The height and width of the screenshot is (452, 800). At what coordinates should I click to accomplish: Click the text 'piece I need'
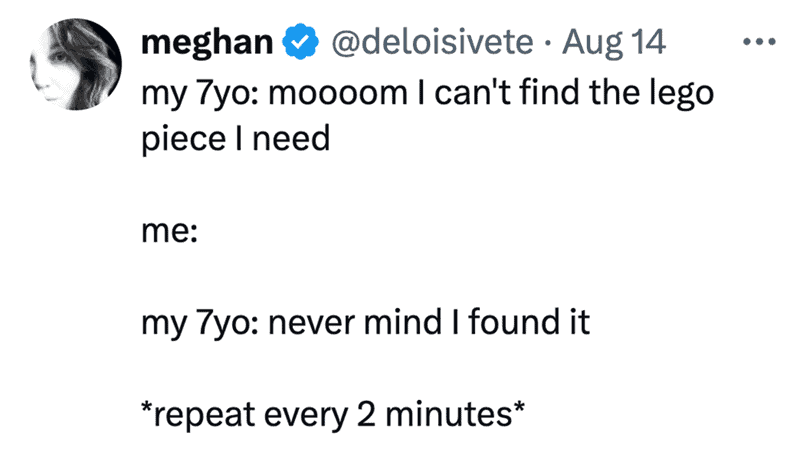236,139
